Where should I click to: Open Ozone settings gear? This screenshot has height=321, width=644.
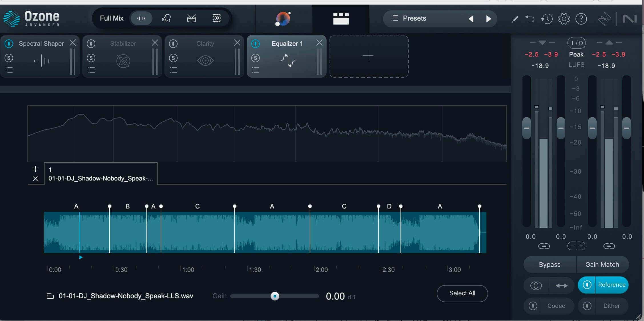(564, 19)
